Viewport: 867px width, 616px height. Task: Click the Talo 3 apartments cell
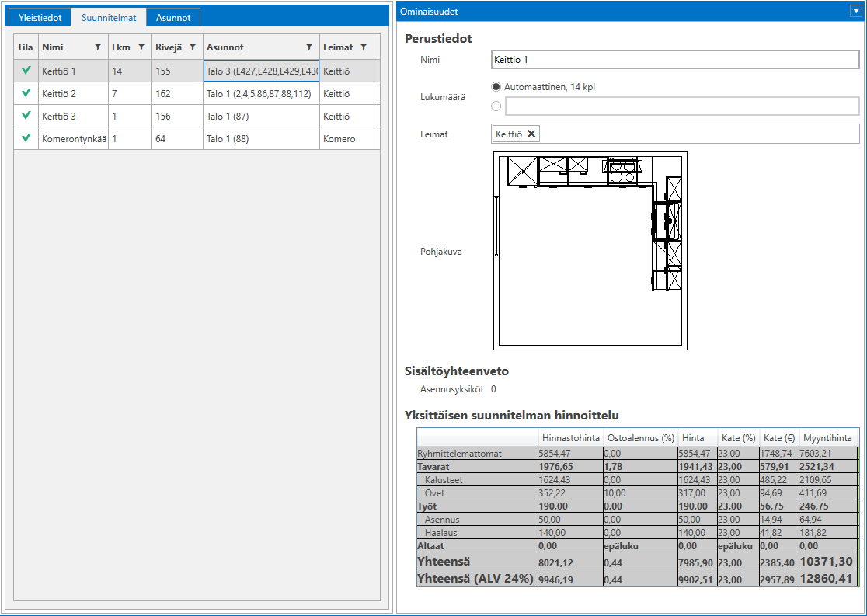point(262,71)
